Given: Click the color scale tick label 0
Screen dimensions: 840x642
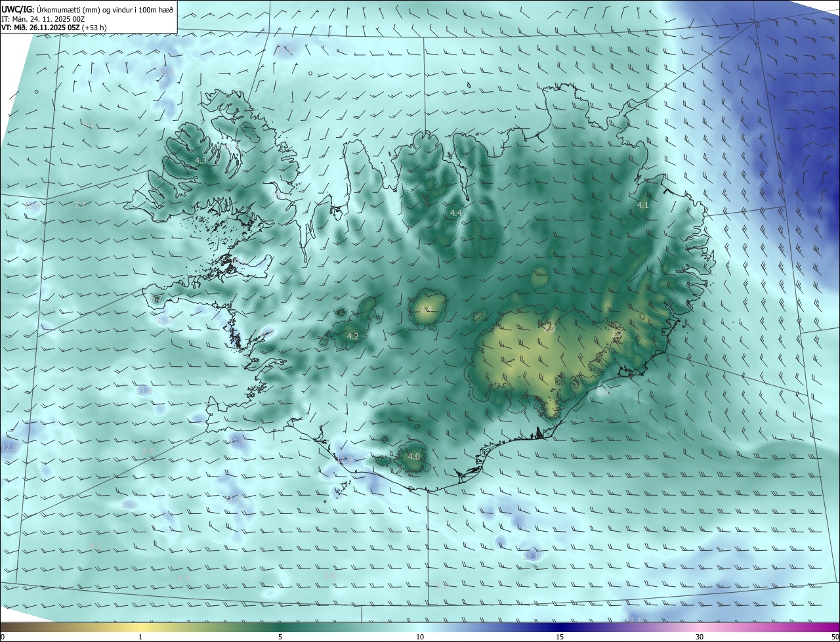Looking at the screenshot, I should 3,637.
